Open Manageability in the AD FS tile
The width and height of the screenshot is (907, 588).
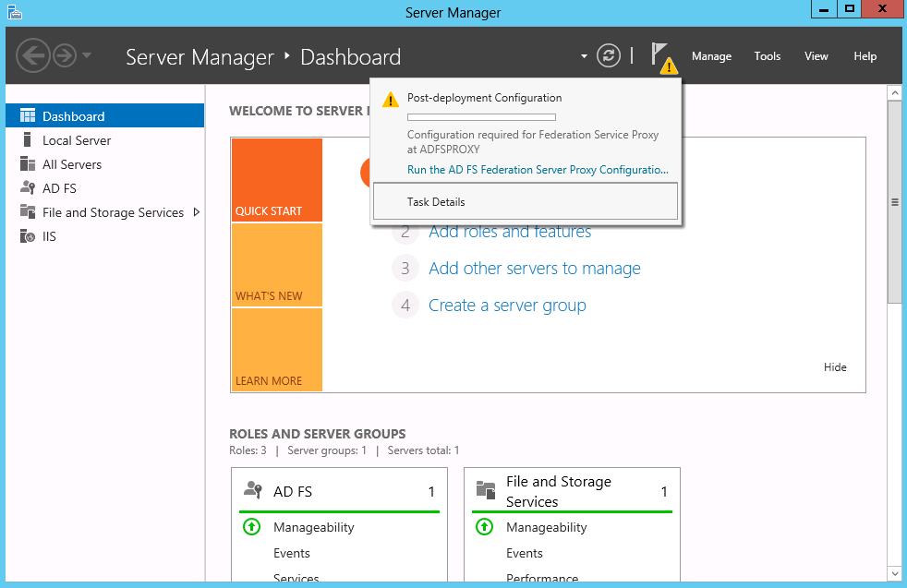click(x=313, y=527)
